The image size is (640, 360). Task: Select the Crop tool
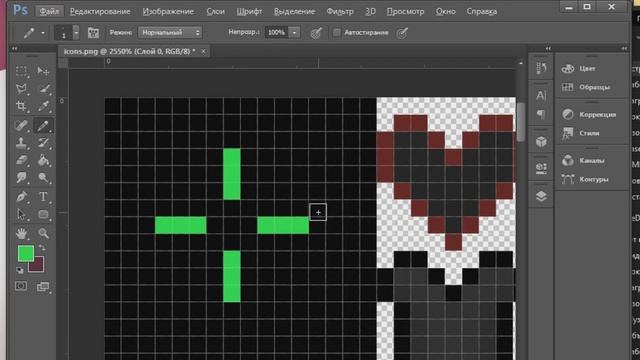click(x=22, y=106)
